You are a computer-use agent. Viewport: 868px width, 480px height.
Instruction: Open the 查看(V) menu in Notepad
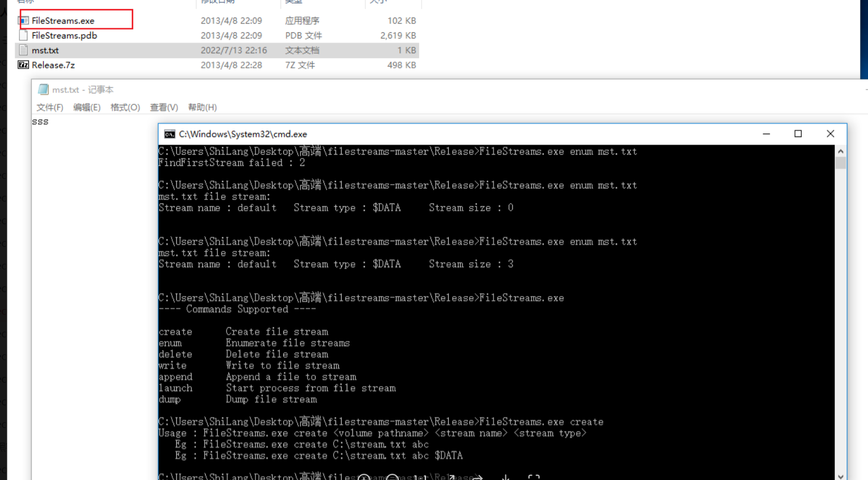(164, 108)
